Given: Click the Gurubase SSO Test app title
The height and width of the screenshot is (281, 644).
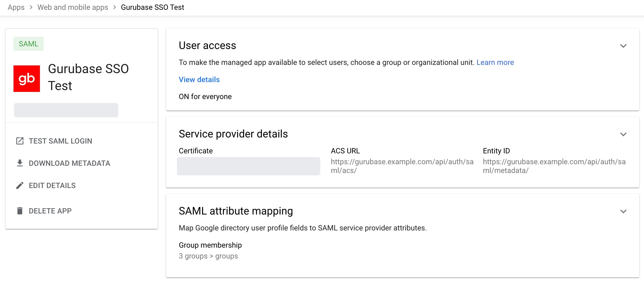Looking at the screenshot, I should [88, 77].
